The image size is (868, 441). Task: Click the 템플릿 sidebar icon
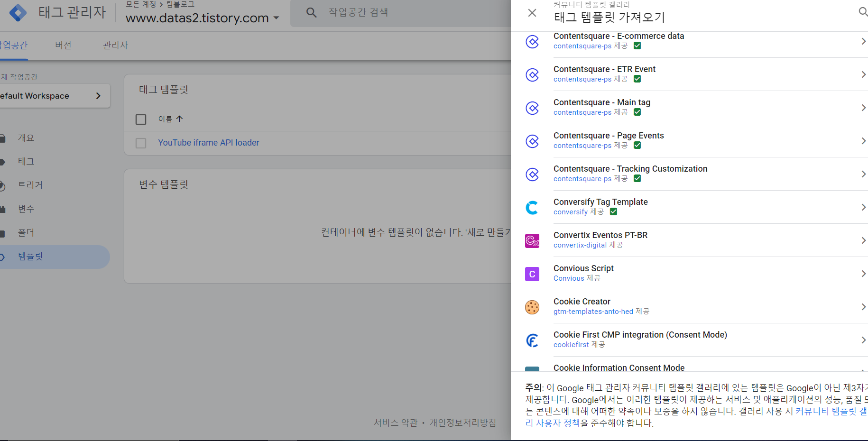(2, 257)
